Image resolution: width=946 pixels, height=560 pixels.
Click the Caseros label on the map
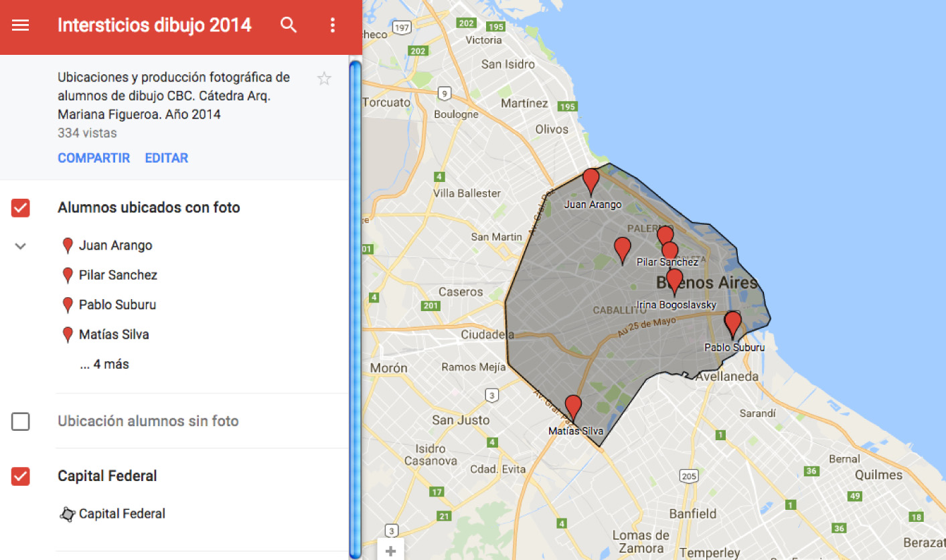point(461,292)
